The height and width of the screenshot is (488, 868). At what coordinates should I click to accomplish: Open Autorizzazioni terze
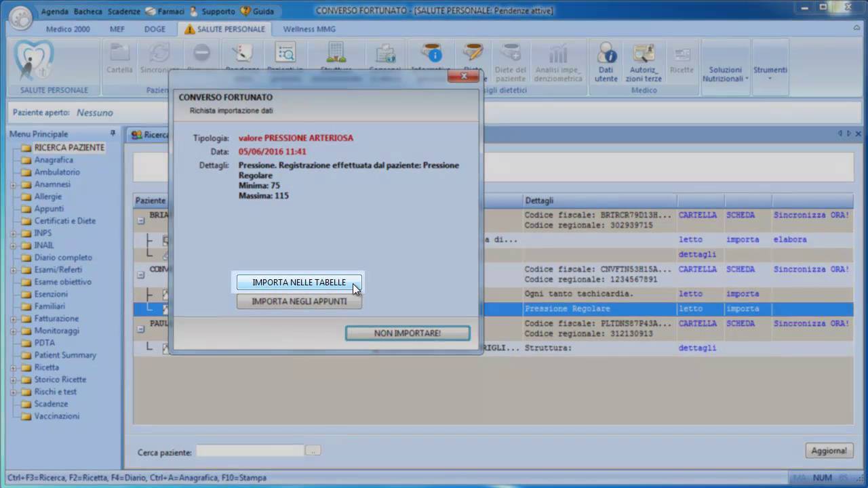pyautogui.click(x=643, y=61)
